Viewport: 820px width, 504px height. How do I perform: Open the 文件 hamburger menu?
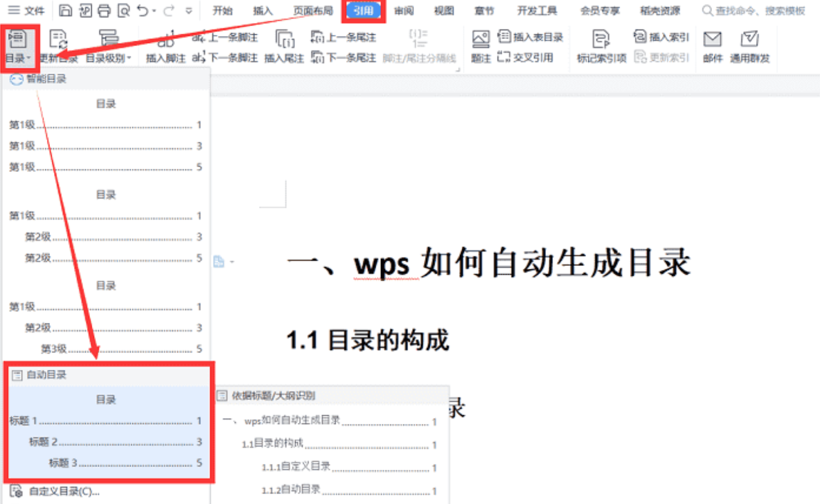tap(26, 10)
